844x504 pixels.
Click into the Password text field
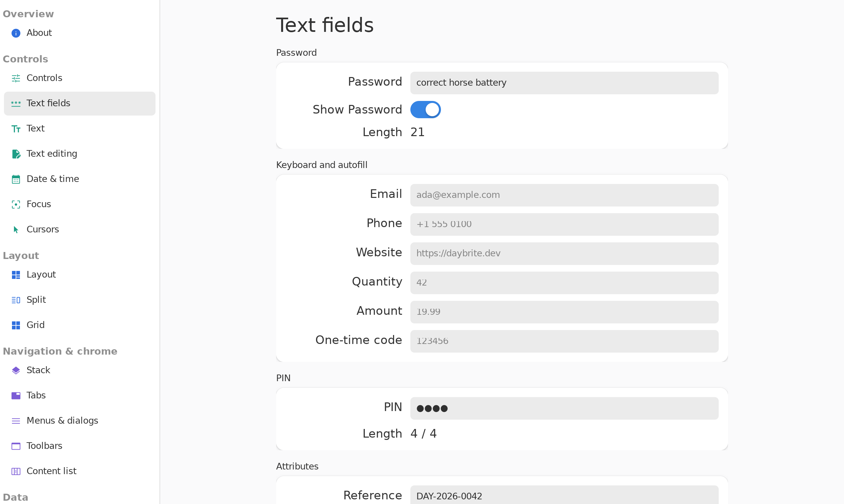[x=564, y=83]
